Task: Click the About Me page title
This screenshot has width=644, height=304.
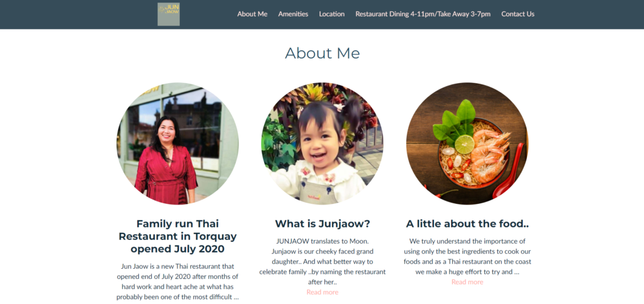Action: 322,53
